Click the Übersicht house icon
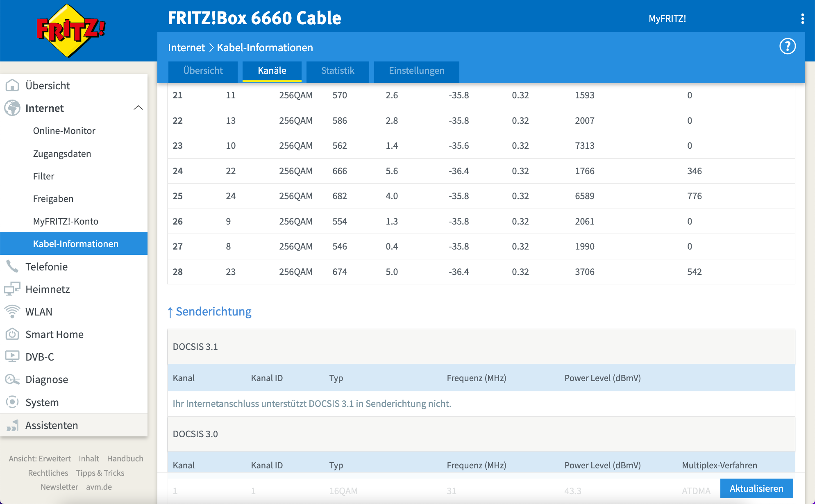The image size is (815, 504). click(x=12, y=85)
